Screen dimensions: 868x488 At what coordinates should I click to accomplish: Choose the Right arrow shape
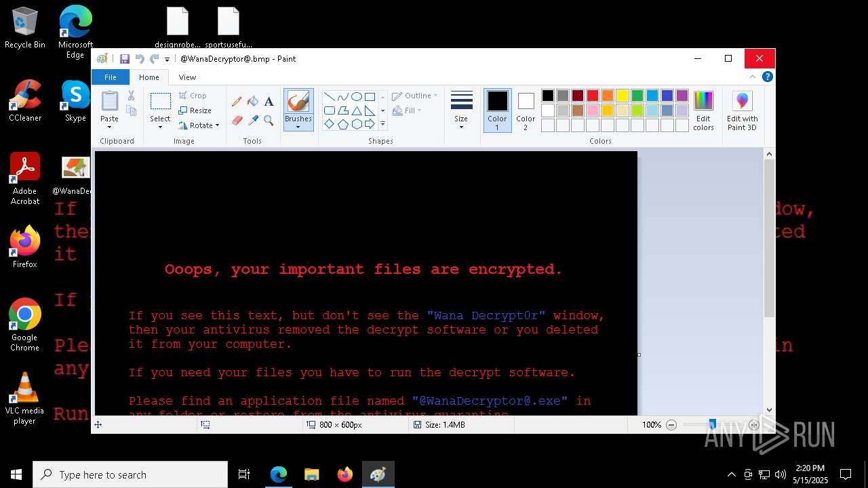tap(370, 124)
